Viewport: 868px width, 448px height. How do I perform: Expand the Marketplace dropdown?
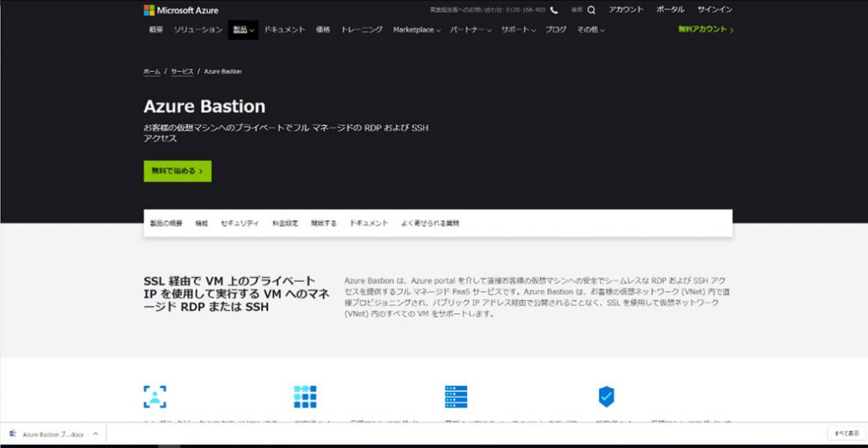pyautogui.click(x=416, y=30)
